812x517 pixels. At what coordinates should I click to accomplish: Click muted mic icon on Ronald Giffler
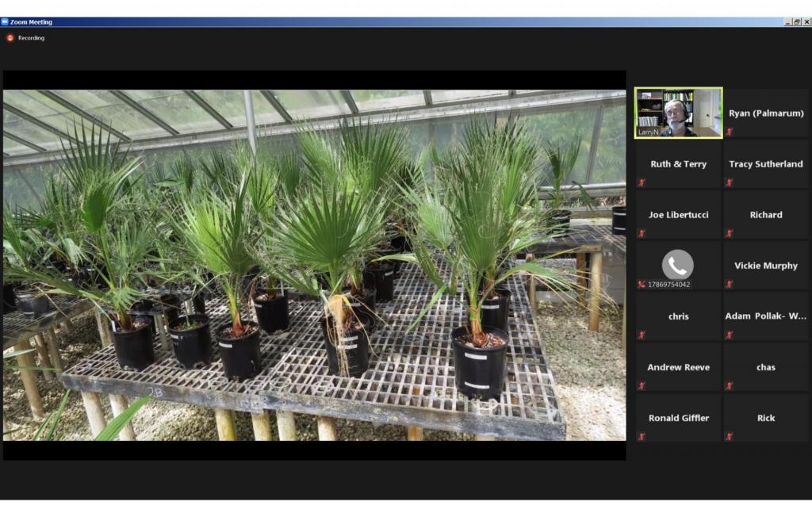tap(642, 436)
